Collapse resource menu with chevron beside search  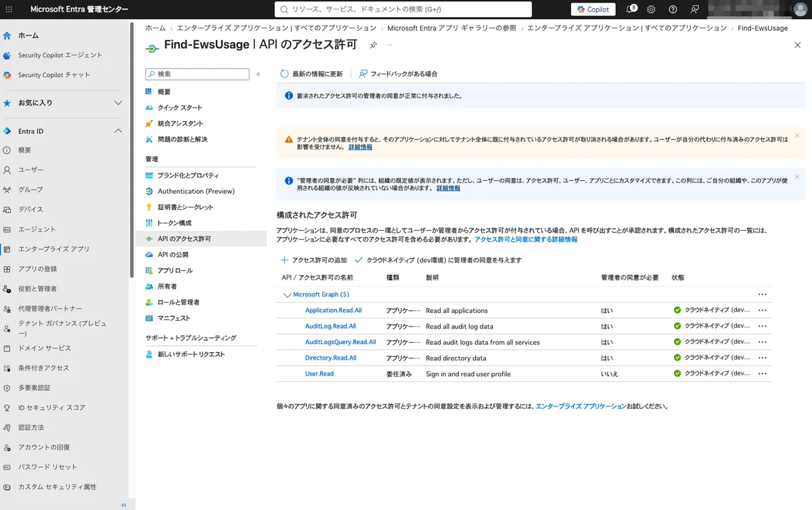pos(258,74)
